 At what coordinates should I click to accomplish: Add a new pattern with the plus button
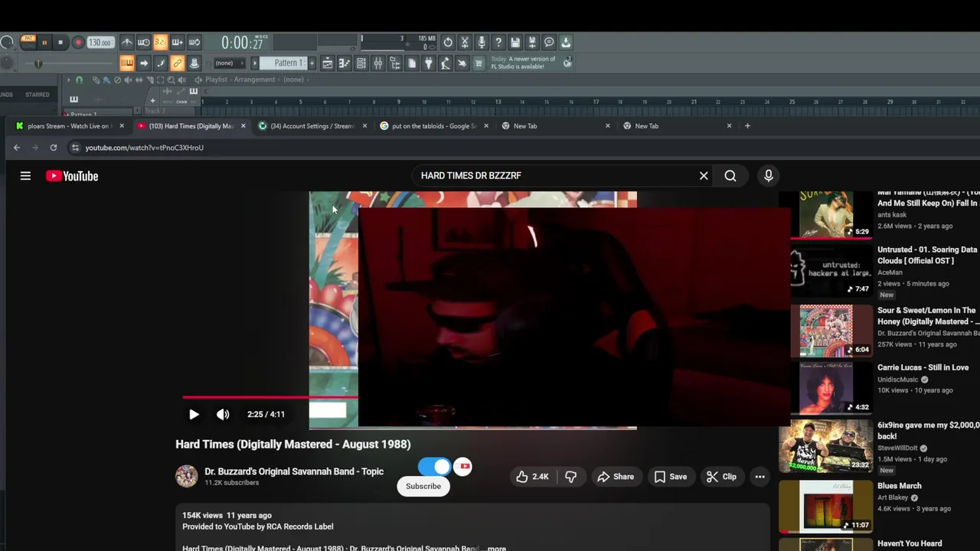point(312,63)
